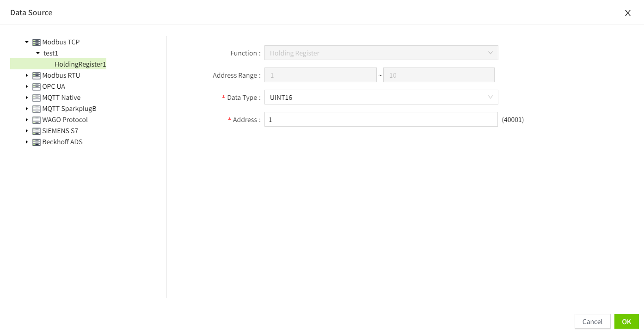Click the Modbus RTU protocol icon
Image resolution: width=644 pixels, height=331 pixels.
[37, 75]
